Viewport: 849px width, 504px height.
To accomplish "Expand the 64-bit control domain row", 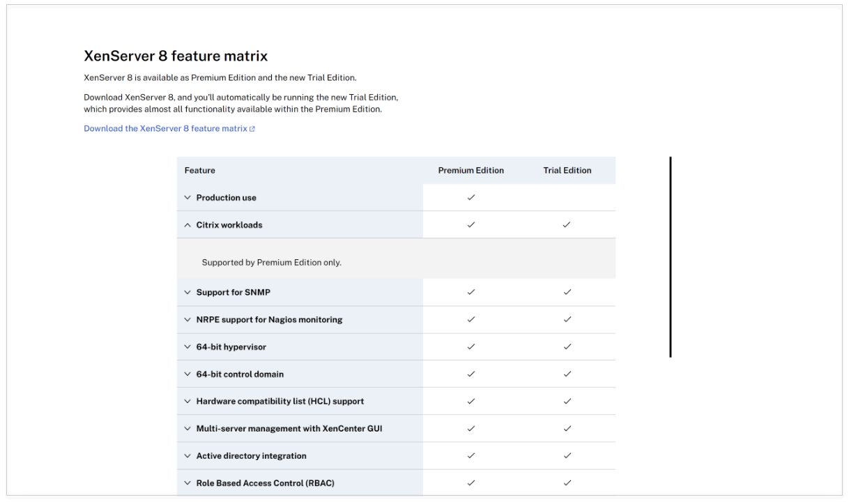I will coord(187,374).
